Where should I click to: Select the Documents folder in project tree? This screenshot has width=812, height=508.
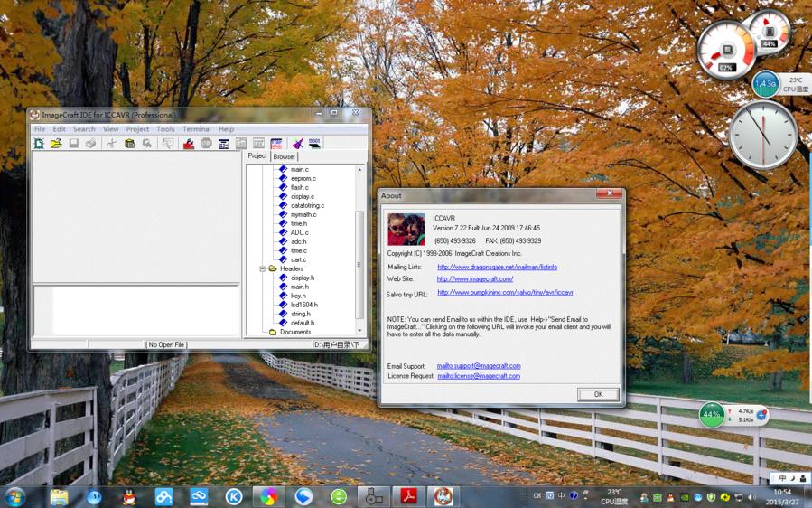pos(294,332)
